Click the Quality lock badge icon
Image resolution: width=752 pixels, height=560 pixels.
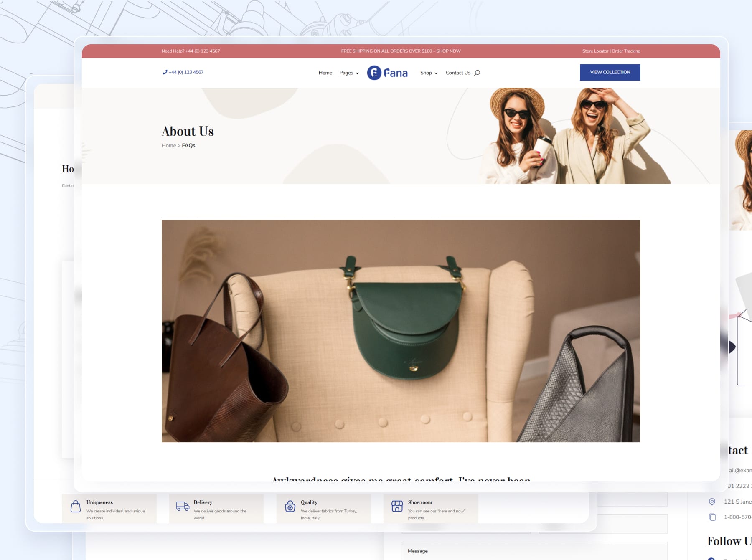point(290,506)
